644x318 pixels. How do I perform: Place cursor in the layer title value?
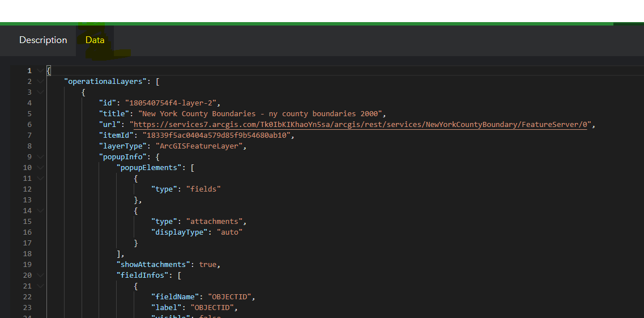tap(263, 114)
